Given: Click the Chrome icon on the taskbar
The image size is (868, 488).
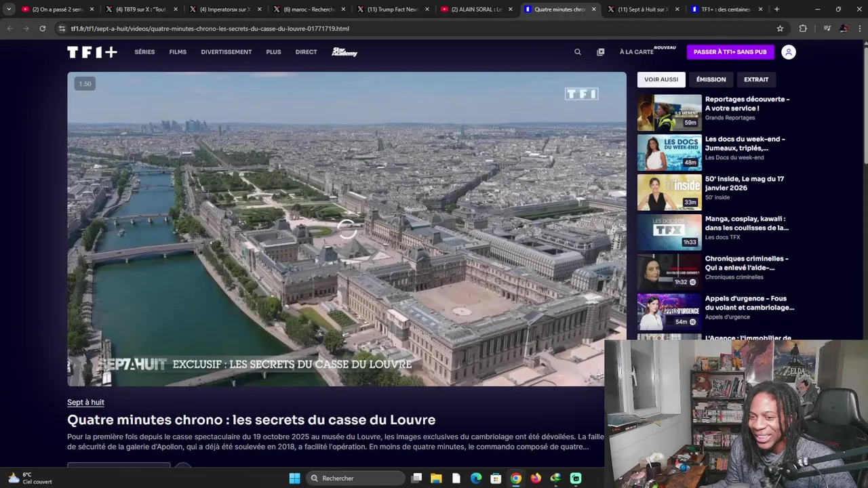Looking at the screenshot, I should [516, 478].
